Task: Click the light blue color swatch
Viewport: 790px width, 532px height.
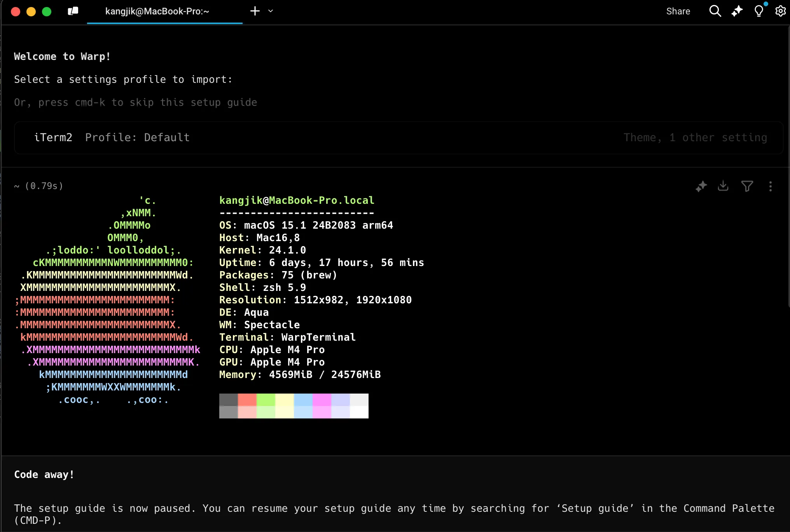Action: [x=303, y=400]
